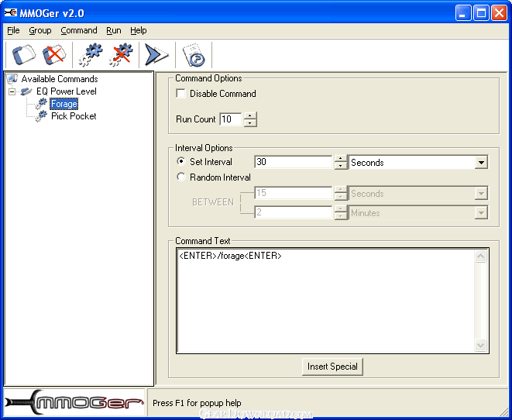512x420 pixels.
Task: Click the Delete Group icon with red X
Action: coord(54,54)
